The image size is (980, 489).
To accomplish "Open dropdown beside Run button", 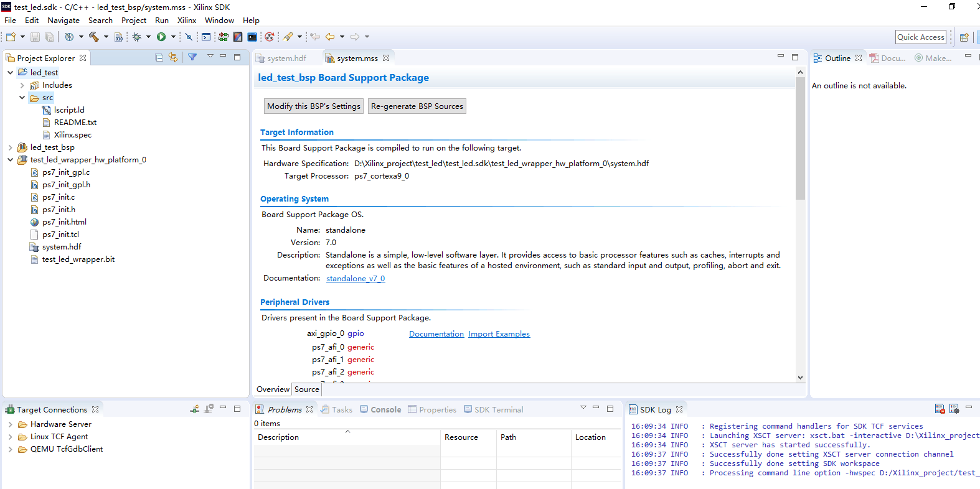I will coord(173,37).
